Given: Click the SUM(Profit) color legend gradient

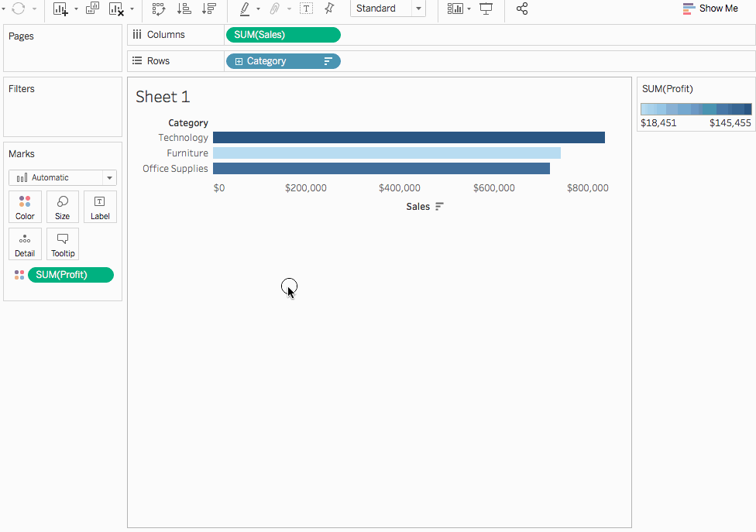Looking at the screenshot, I should coord(696,109).
